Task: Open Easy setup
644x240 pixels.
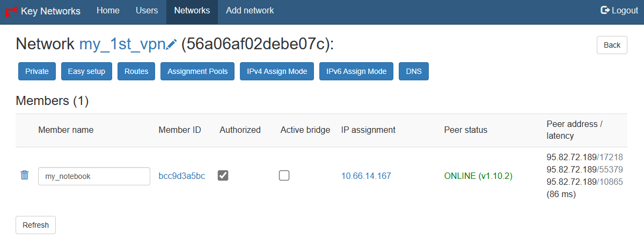Action: 86,71
